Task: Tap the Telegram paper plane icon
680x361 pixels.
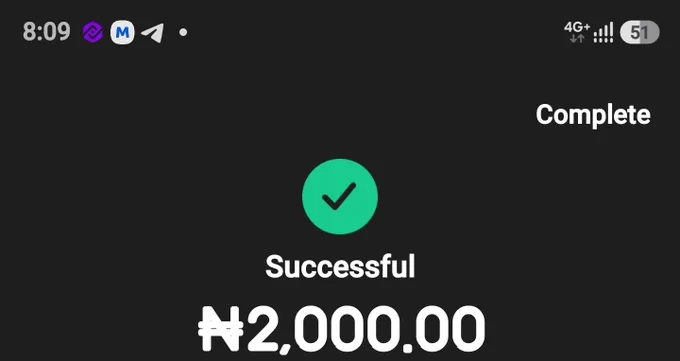Action: [153, 33]
